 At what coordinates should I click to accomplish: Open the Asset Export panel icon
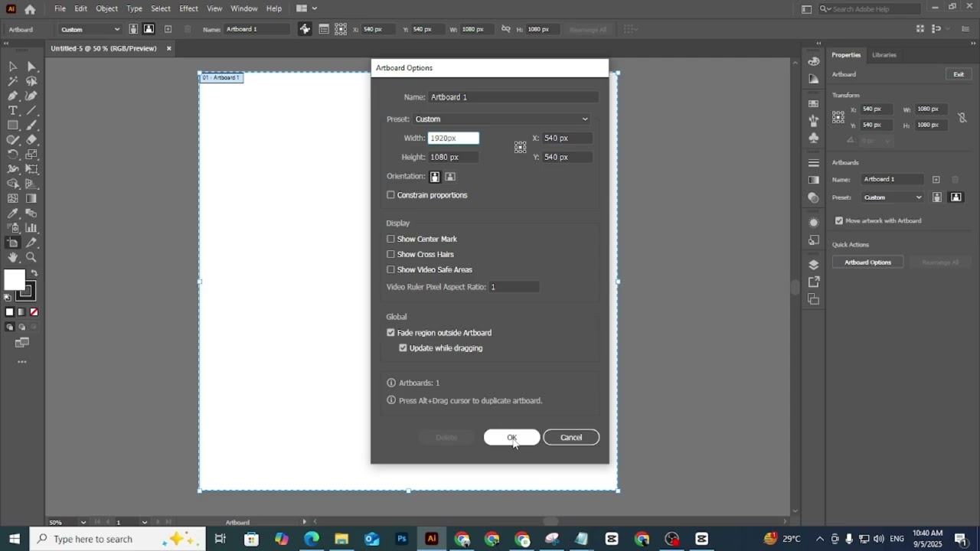814,282
